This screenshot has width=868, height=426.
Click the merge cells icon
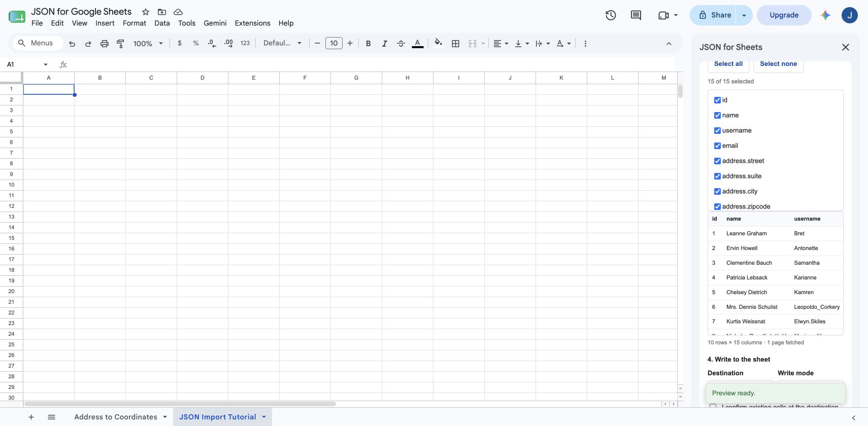[473, 44]
